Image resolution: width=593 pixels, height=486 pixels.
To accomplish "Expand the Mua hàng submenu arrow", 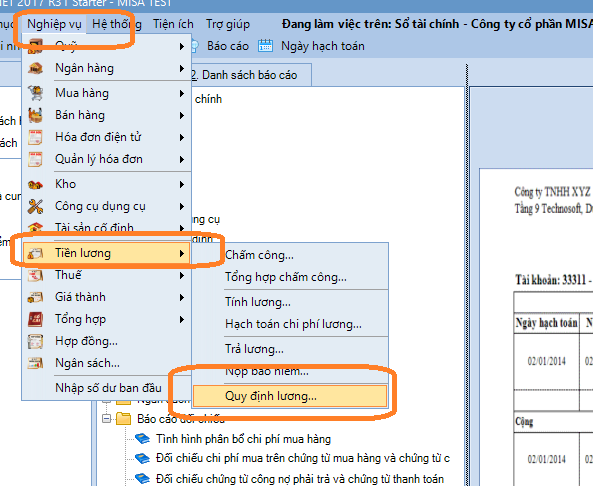I will tap(182, 93).
